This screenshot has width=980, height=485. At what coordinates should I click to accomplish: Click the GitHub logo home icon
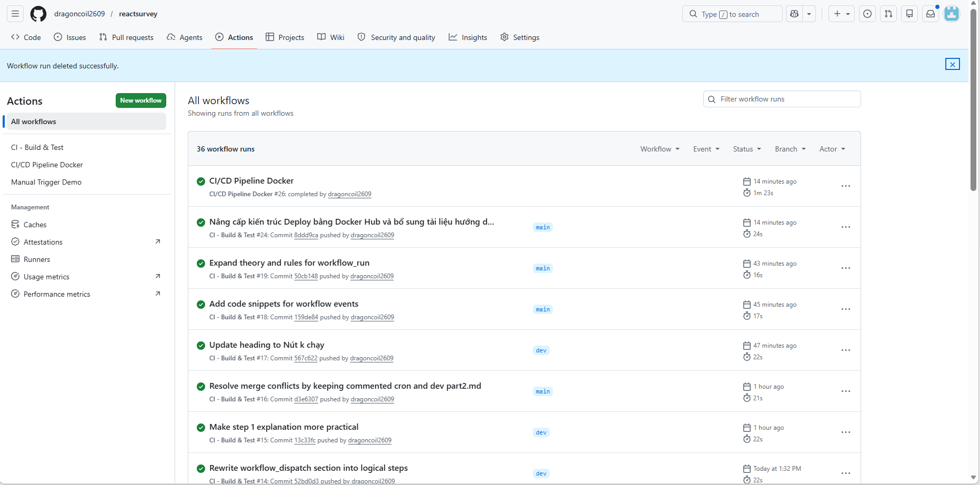[x=38, y=14]
